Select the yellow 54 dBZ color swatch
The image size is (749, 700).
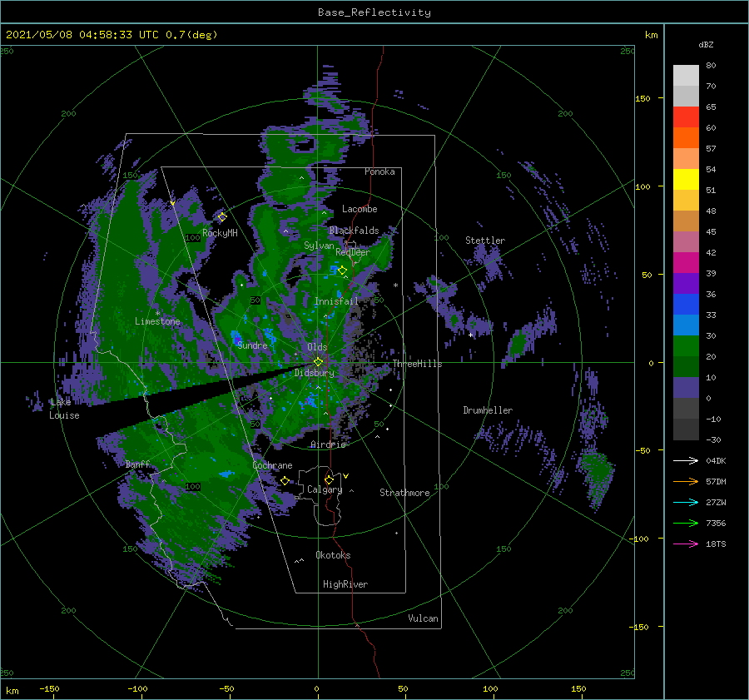[x=686, y=179]
